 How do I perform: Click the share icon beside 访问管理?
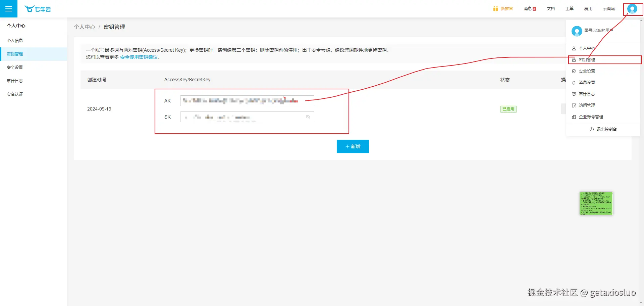point(574,105)
